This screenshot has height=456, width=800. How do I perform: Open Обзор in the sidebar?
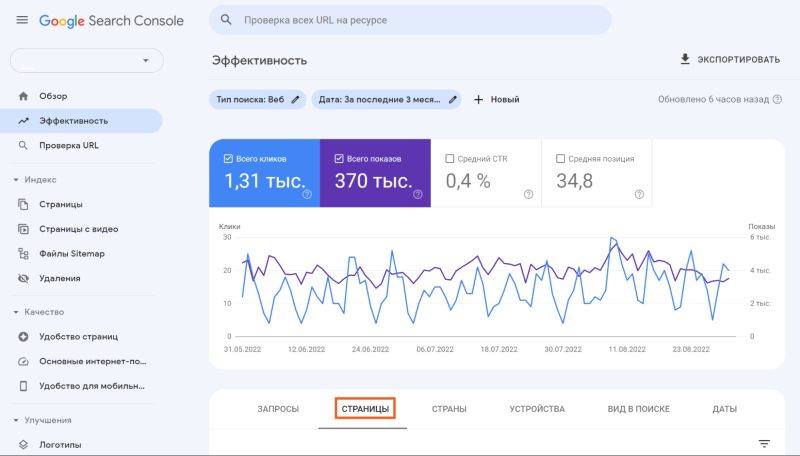82,96
